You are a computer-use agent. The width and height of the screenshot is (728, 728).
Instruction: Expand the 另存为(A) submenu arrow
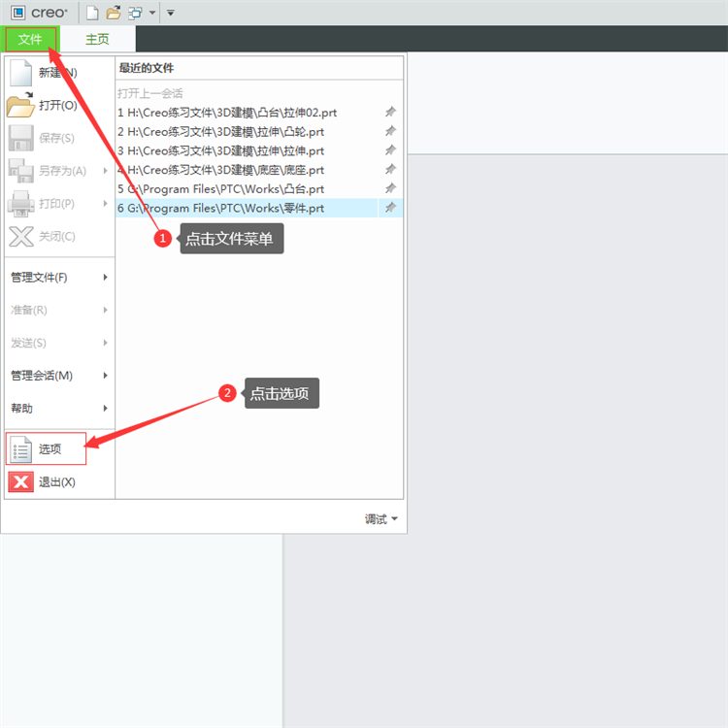click(106, 171)
